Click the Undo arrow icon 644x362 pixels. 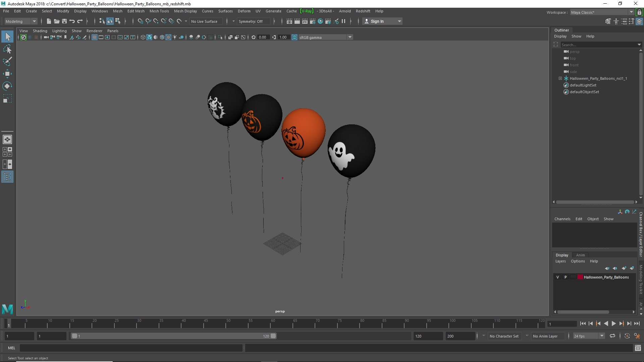72,21
